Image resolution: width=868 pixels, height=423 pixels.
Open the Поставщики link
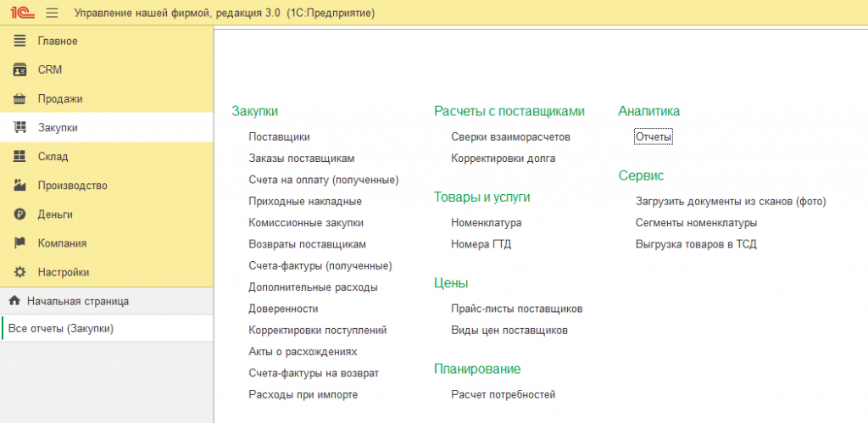(x=280, y=136)
